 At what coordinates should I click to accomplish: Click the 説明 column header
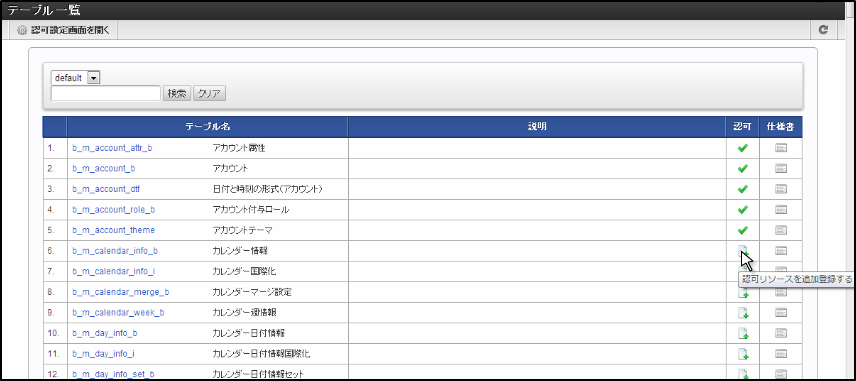coord(537,127)
